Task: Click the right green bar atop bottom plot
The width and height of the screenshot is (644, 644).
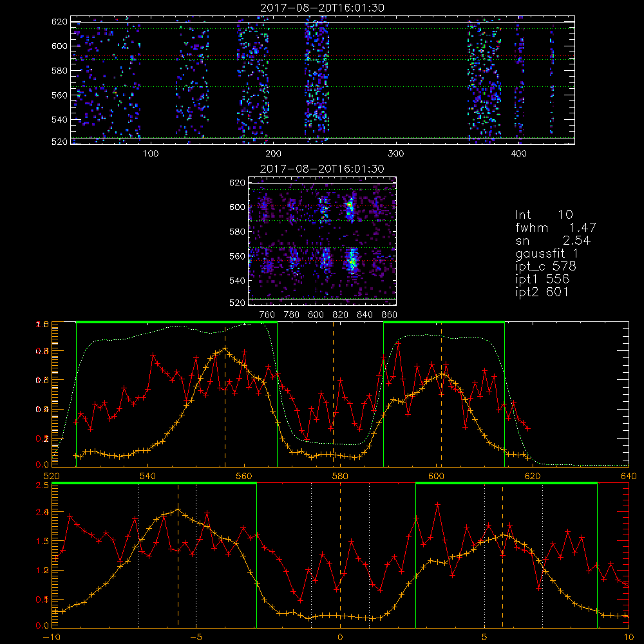Action: 506,484
